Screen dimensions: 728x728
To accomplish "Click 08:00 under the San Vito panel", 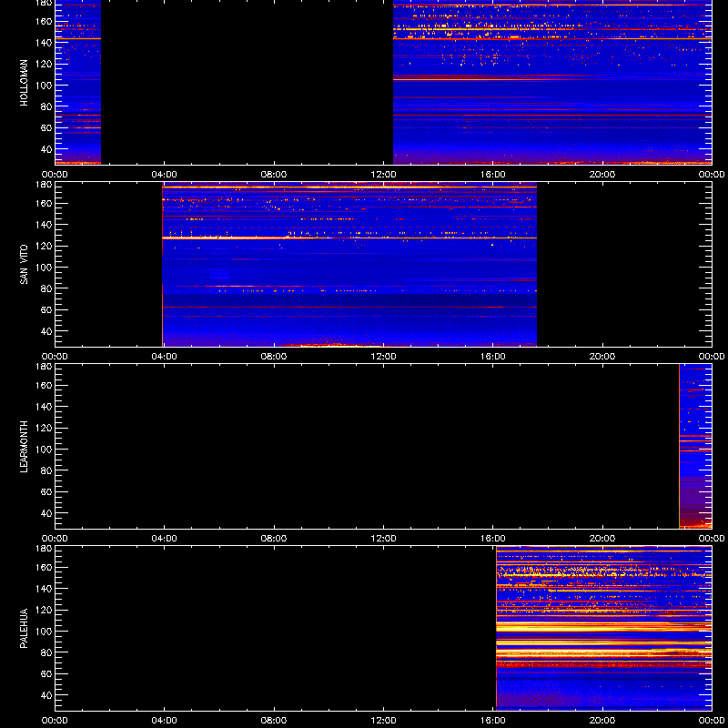I will (274, 357).
